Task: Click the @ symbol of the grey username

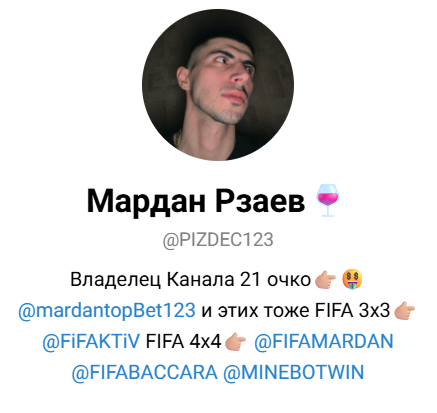Action: 170,241
